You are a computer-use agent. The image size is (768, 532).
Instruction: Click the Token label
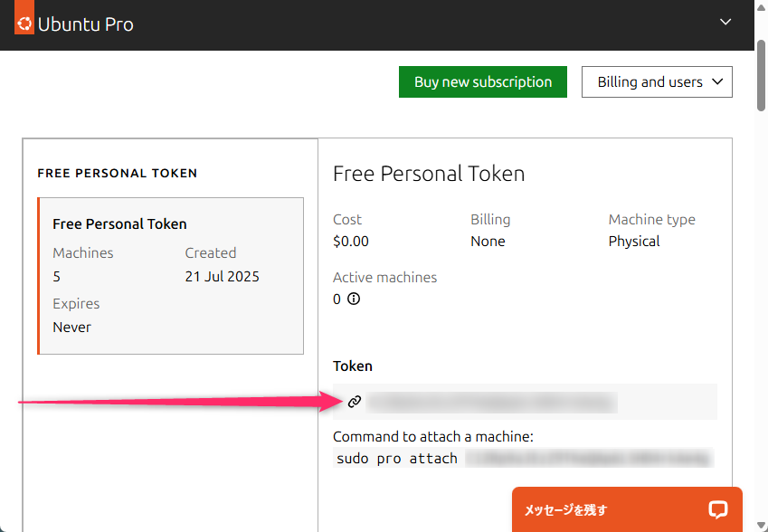[x=353, y=366]
